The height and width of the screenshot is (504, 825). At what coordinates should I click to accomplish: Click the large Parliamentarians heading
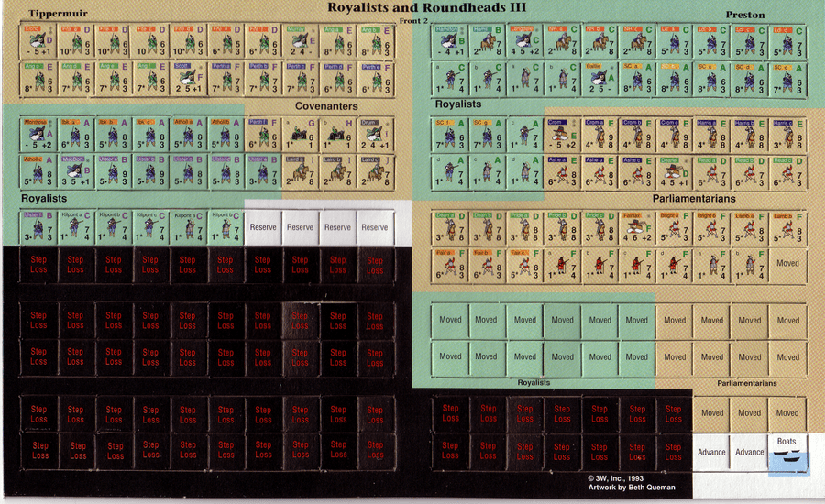click(x=694, y=198)
